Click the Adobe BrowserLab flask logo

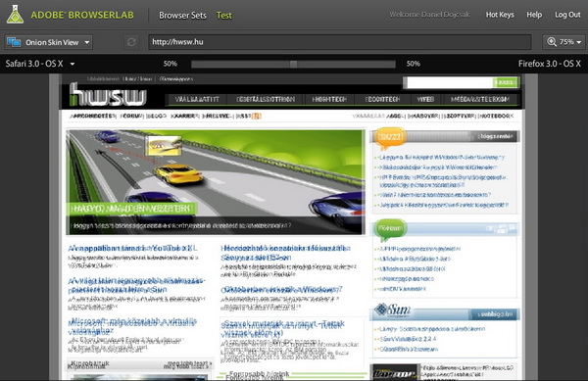15,15
